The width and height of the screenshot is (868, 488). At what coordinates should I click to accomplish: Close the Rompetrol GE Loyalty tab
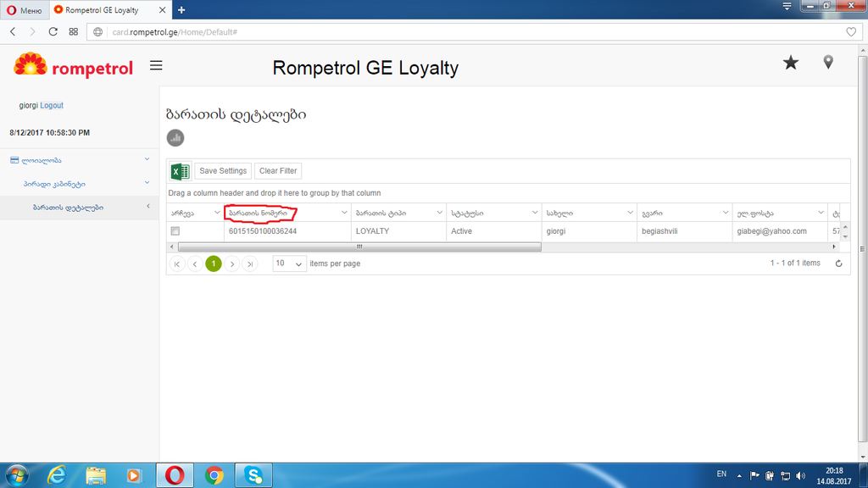tap(162, 10)
